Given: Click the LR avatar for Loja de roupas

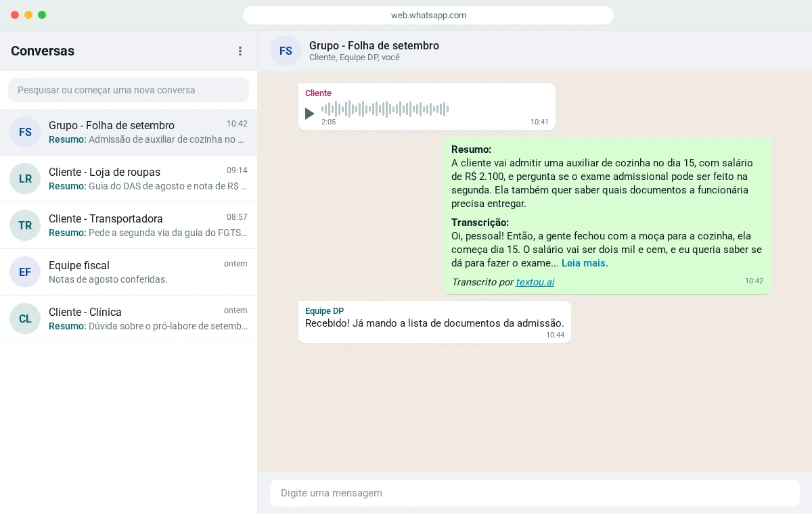Looking at the screenshot, I should (x=25, y=179).
